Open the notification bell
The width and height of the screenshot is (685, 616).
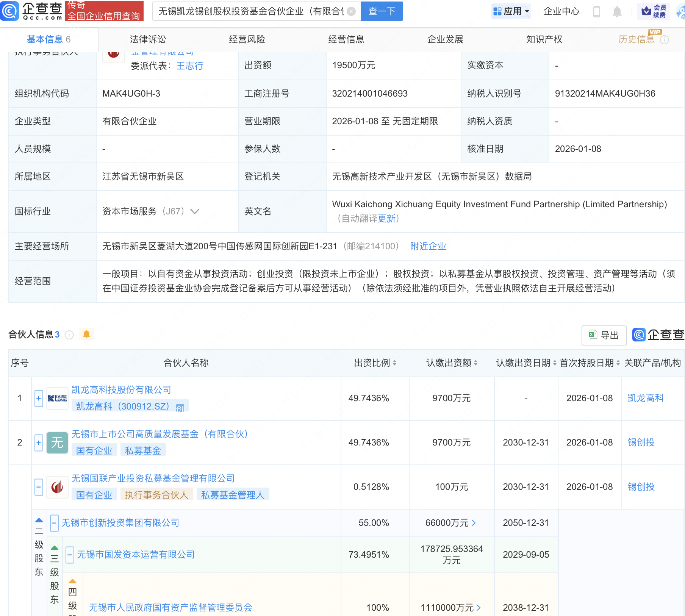point(616,11)
